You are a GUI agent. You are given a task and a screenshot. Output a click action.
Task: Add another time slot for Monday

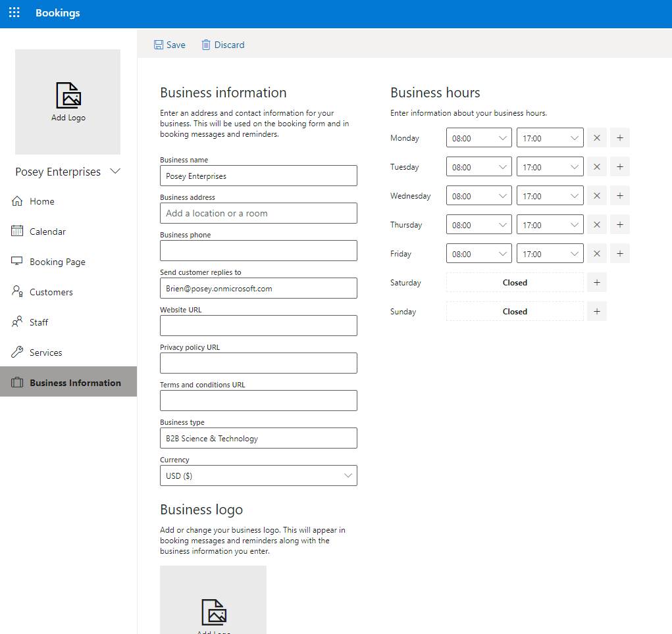[620, 138]
